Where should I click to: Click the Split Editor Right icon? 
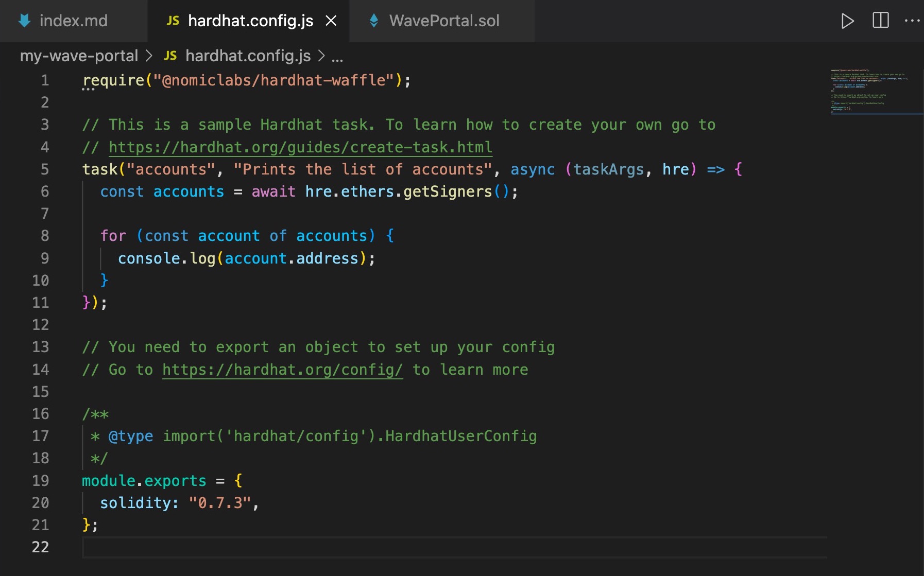(880, 21)
